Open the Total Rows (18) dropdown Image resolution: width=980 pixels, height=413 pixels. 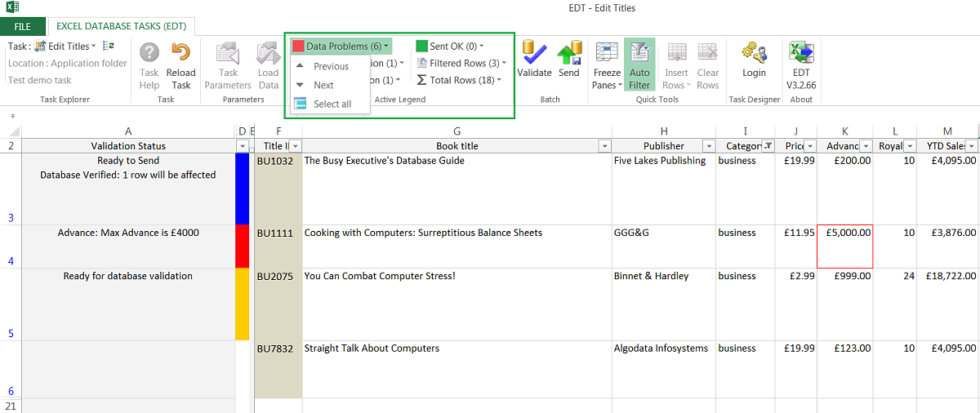point(460,80)
